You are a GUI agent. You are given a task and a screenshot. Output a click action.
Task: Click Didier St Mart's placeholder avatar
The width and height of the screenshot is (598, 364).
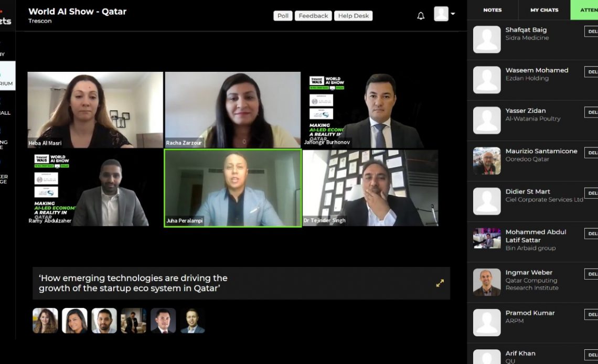(487, 201)
